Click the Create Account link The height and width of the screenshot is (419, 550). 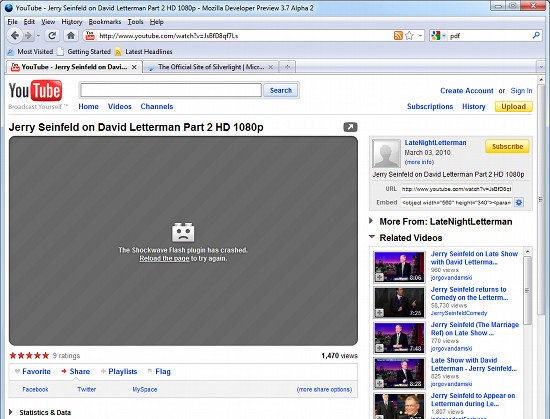467,90
